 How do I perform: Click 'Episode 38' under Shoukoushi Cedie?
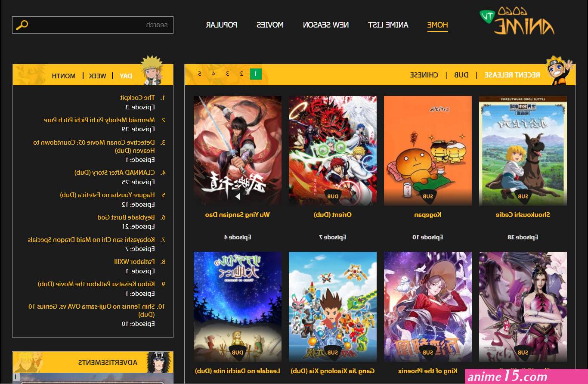tap(523, 237)
